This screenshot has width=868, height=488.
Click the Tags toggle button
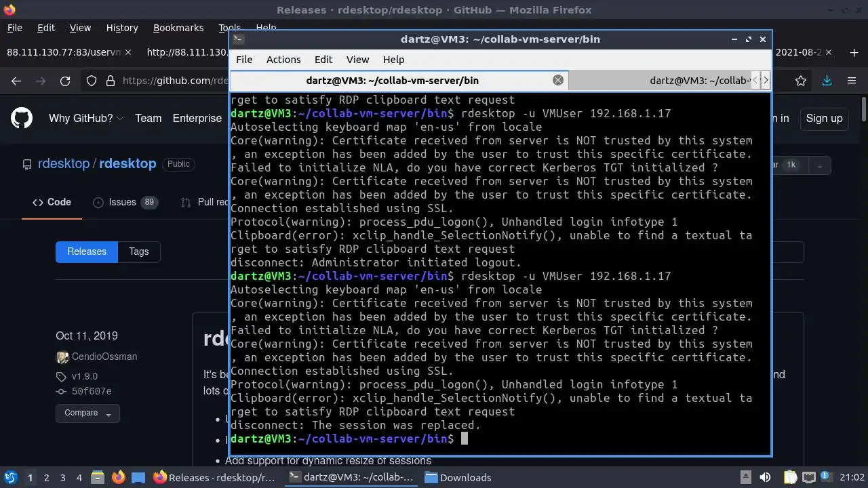(139, 251)
